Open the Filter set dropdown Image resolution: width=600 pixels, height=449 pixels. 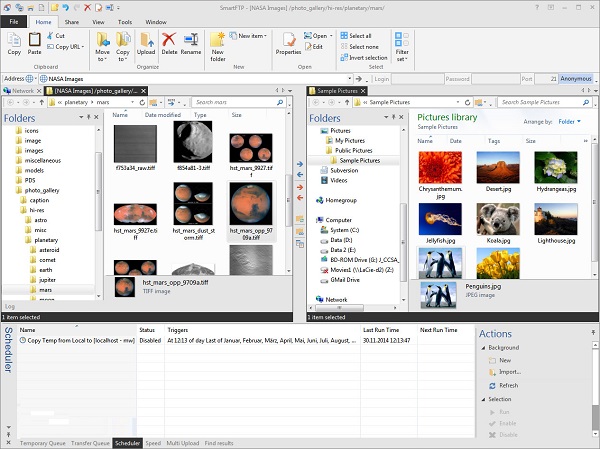[x=400, y=46]
